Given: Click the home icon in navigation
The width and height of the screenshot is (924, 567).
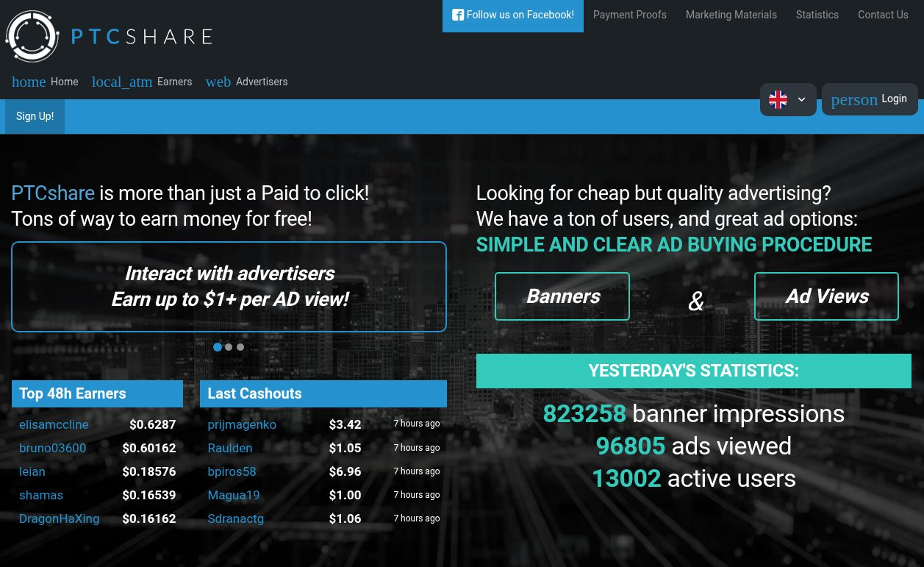Looking at the screenshot, I should pos(29,82).
